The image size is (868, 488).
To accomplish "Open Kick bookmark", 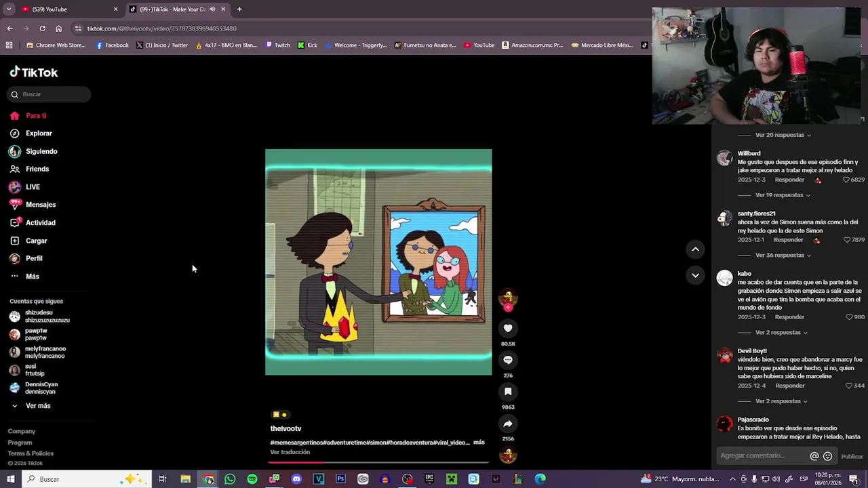I will [307, 45].
